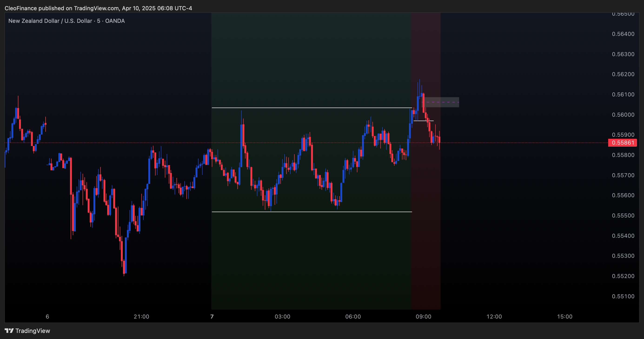Image resolution: width=644 pixels, height=339 pixels.
Task: Click the 0.56100 price axis label
Action: pyautogui.click(x=623, y=95)
